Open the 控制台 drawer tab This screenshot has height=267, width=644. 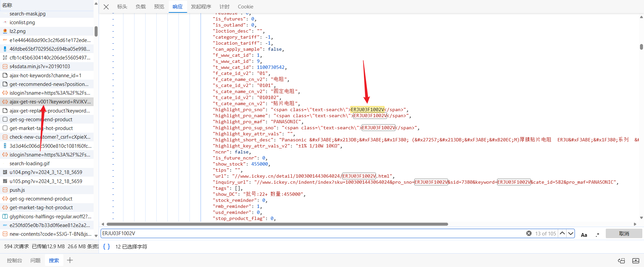[14, 260]
